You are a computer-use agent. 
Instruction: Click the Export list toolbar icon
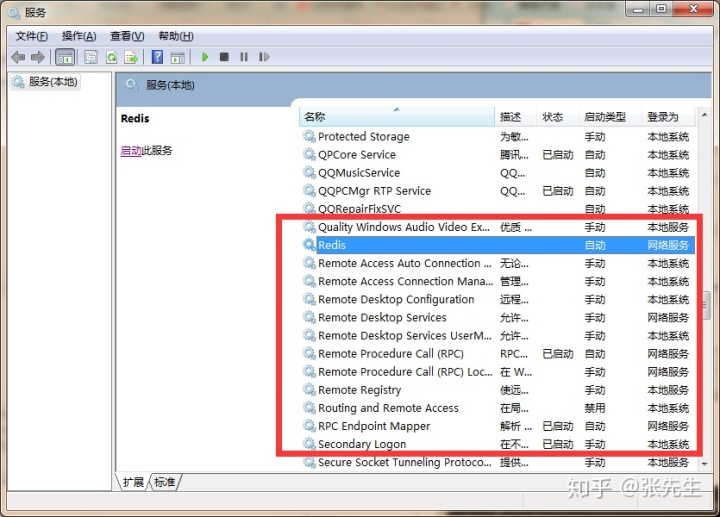[131, 57]
